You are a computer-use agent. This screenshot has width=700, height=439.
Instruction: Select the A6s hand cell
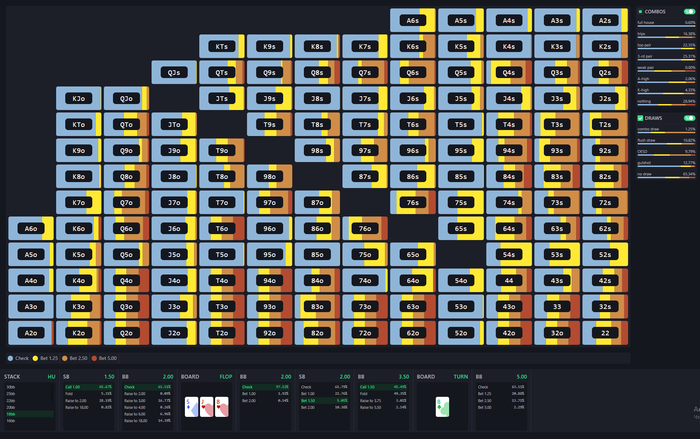(x=412, y=21)
